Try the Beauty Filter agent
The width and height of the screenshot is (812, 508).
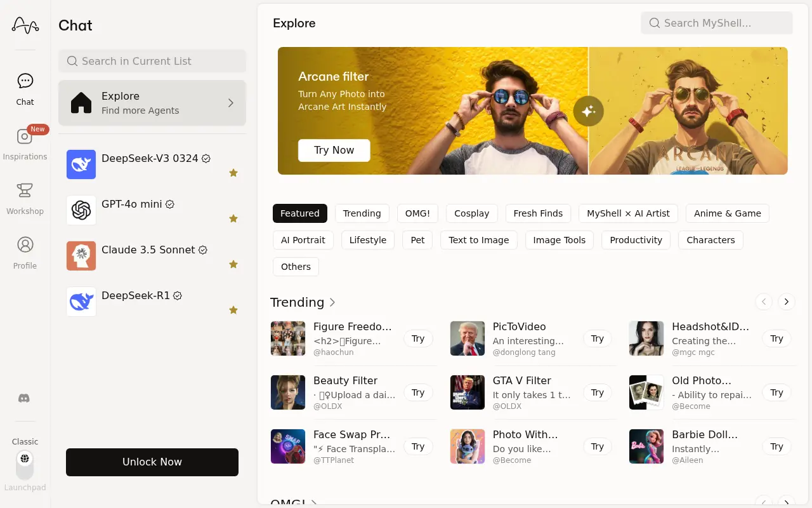pyautogui.click(x=418, y=392)
